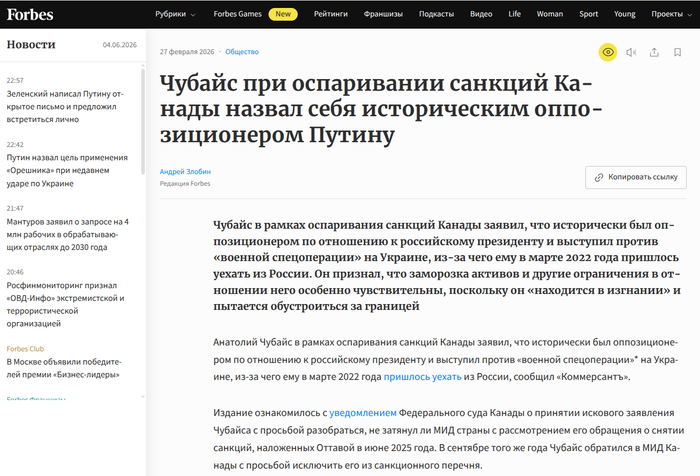Click the Общество category link
The height and width of the screenshot is (476, 700).
click(242, 52)
